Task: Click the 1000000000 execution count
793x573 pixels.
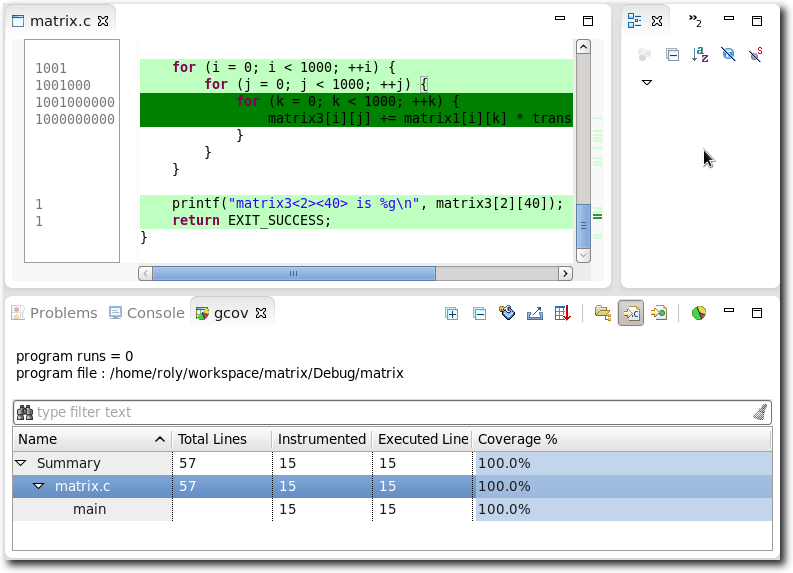Action: 75,119
